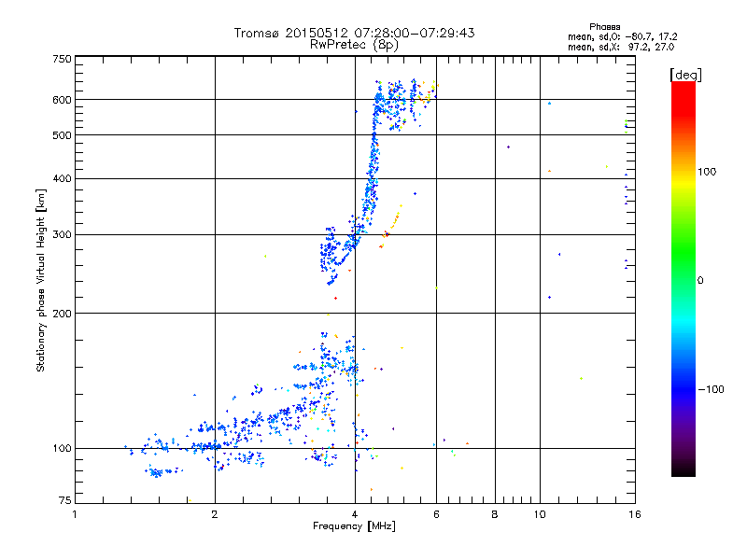The image size is (747, 560).
Task: Click the x-axis tick label '4'
Action: point(355,514)
